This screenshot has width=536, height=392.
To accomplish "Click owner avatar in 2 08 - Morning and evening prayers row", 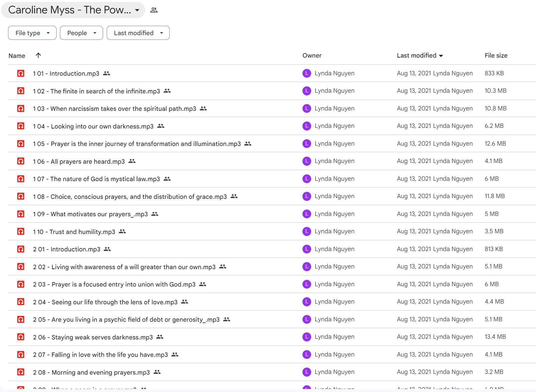I will point(307,372).
